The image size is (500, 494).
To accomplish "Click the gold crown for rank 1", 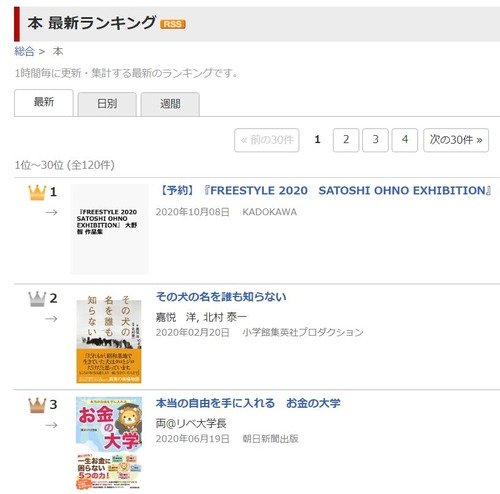I will click(x=37, y=193).
